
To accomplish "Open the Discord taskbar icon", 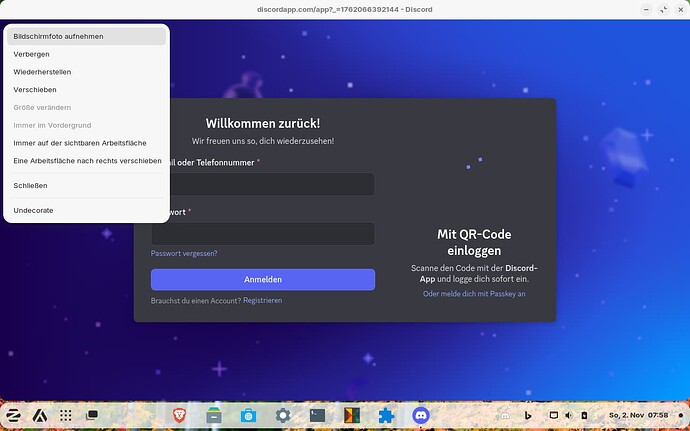I will 421,414.
